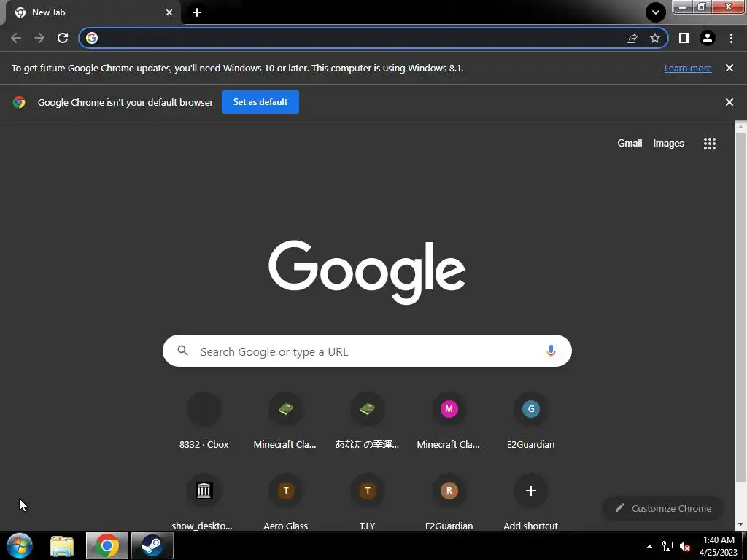Click the Chrome taskbar icon
747x560 pixels.
pyautogui.click(x=107, y=545)
